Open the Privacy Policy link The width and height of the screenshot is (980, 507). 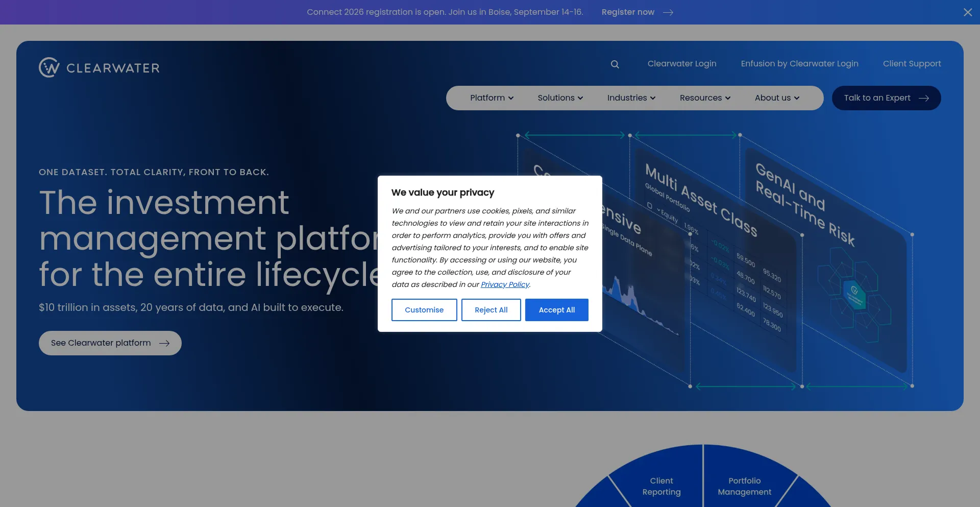click(x=505, y=284)
